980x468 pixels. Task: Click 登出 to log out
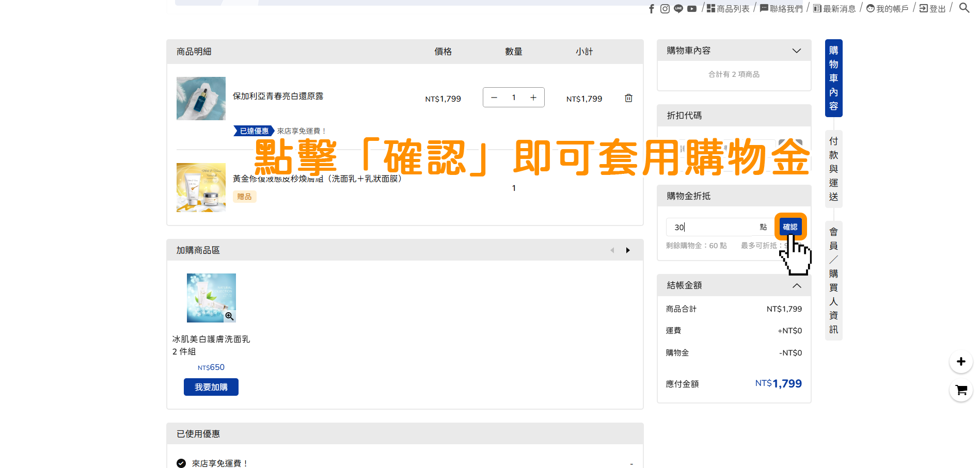coord(932,9)
